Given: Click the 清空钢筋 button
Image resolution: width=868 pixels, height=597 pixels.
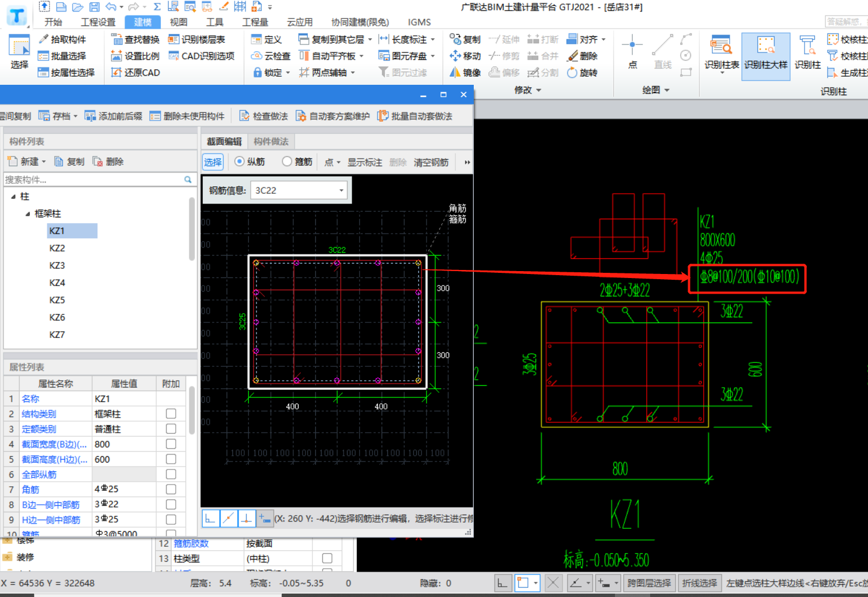Looking at the screenshot, I should tap(431, 162).
